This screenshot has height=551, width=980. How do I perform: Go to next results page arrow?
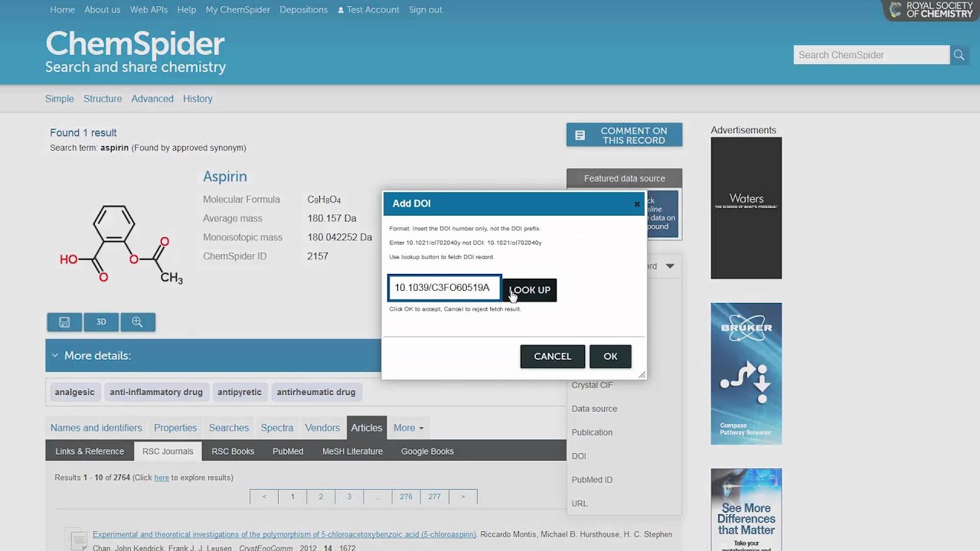tap(462, 497)
